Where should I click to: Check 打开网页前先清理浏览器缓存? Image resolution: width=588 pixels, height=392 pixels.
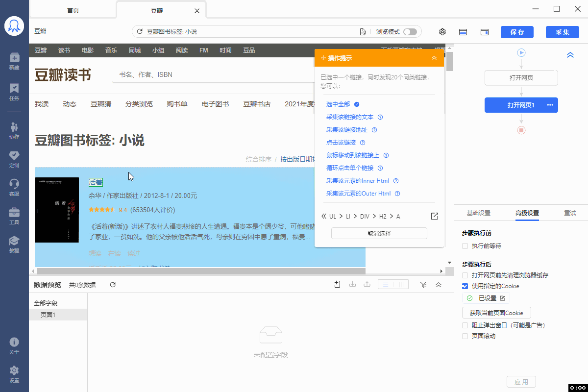pyautogui.click(x=465, y=275)
